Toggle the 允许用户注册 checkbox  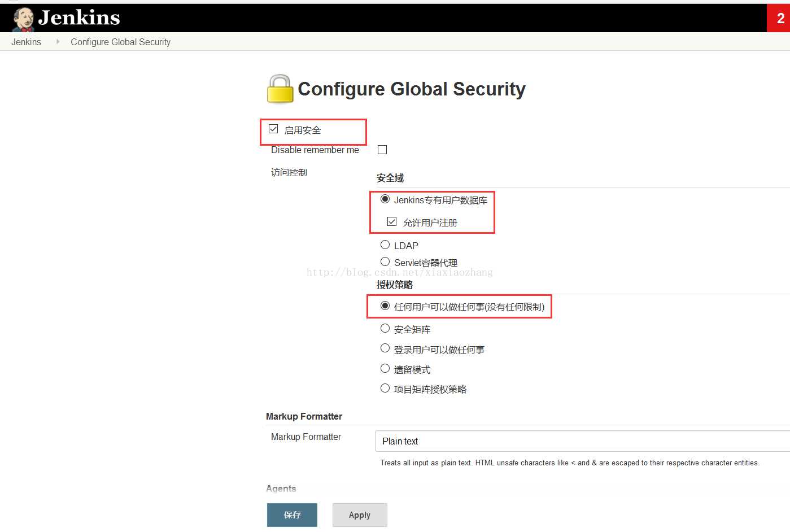(x=392, y=221)
